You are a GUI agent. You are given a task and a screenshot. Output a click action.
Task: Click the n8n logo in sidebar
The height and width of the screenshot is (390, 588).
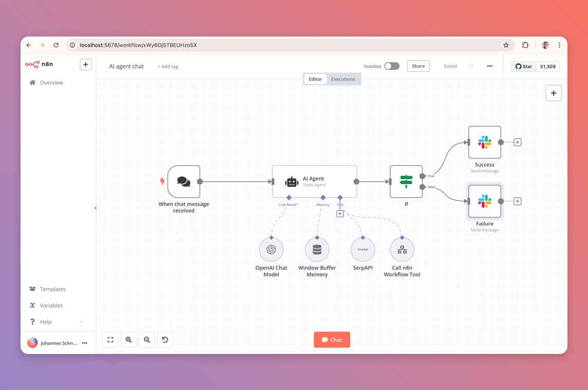pos(39,64)
